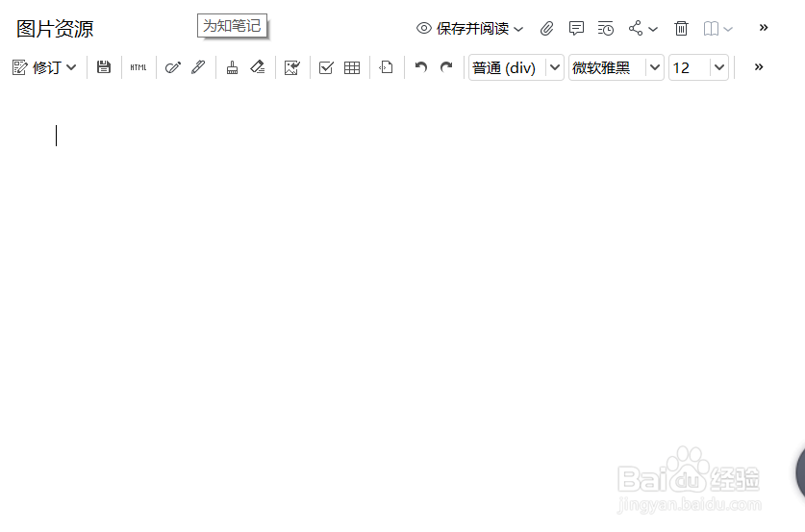Open the note history icon

coord(606,28)
